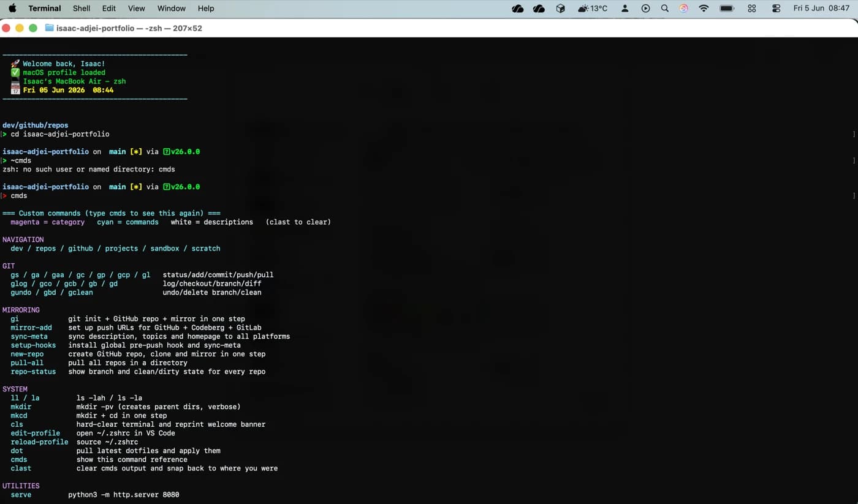
Task: Click the 'dot' command name
Action: point(17,451)
